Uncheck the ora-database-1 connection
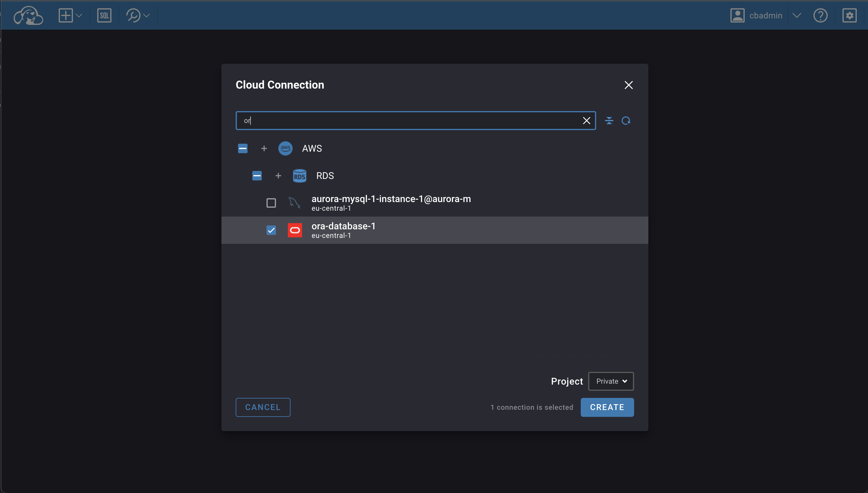This screenshot has height=493, width=868. click(271, 230)
